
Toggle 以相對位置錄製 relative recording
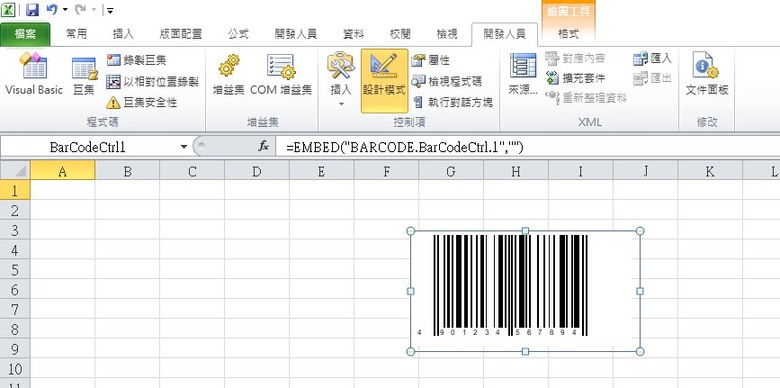click(153, 82)
